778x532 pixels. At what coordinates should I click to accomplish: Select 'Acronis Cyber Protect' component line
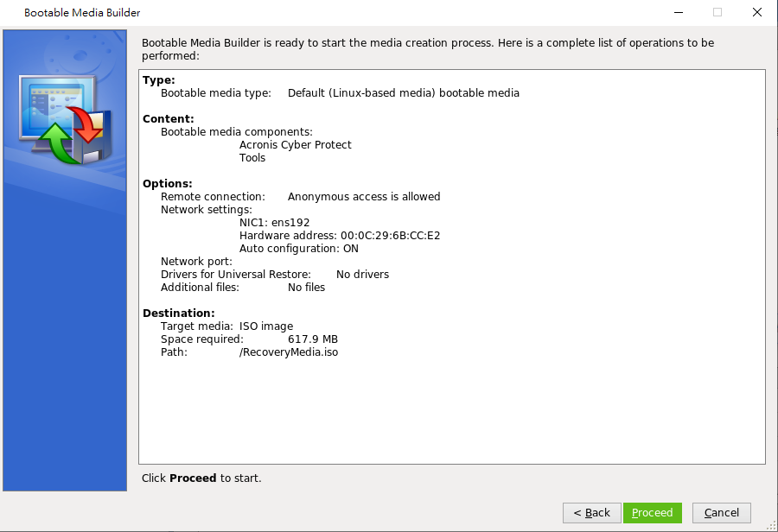(296, 145)
